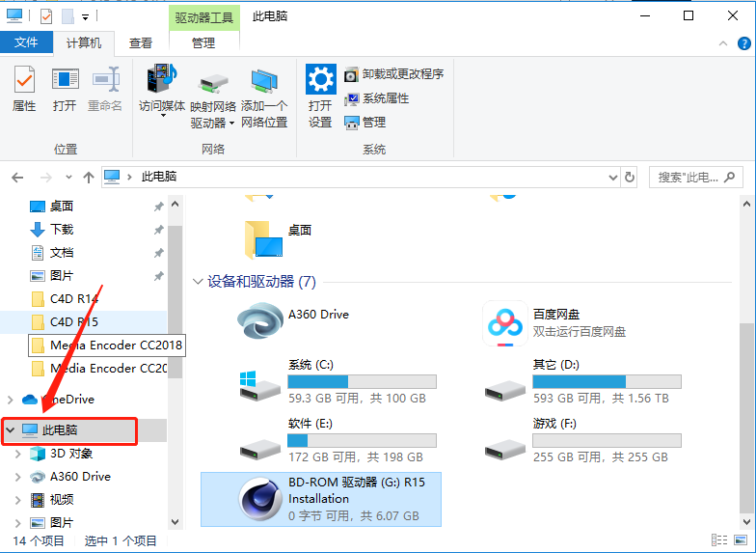Select the A360 Drive item in the main pane
The width and height of the screenshot is (756, 553).
[x=293, y=320]
